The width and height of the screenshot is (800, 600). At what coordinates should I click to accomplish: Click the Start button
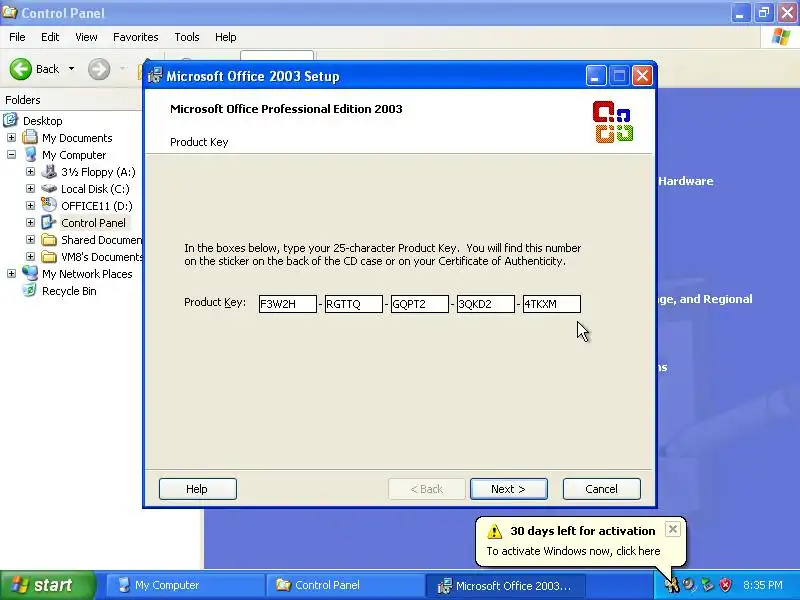tap(48, 585)
